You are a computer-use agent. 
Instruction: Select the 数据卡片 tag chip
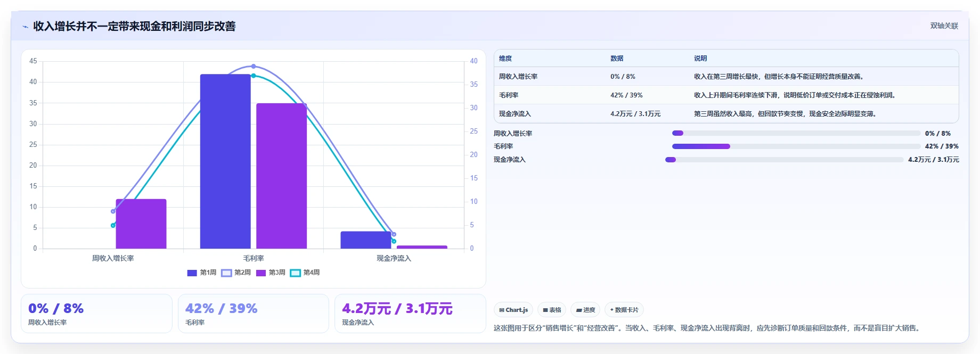point(624,310)
